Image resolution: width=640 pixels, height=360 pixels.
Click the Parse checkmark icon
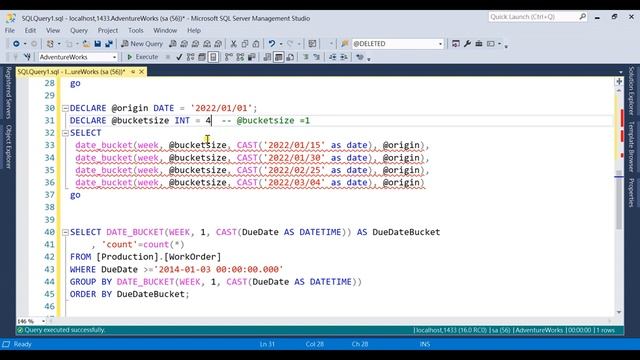click(x=179, y=57)
